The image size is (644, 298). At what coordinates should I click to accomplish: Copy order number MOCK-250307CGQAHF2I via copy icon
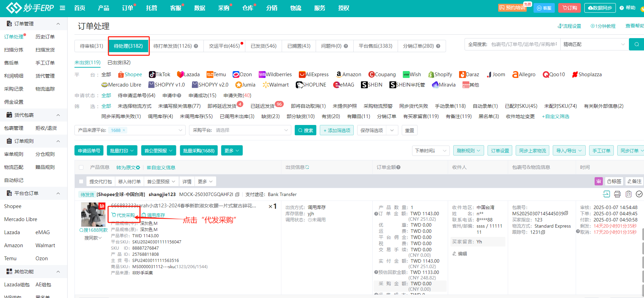point(237,195)
